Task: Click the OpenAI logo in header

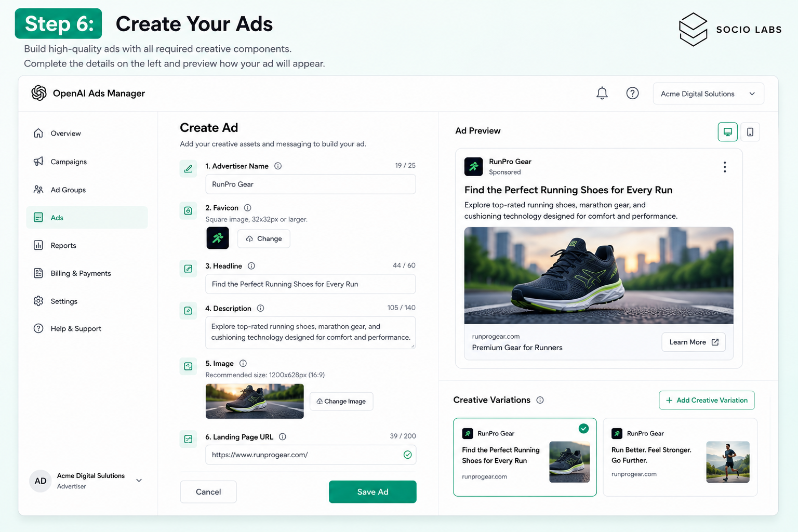Action: coord(39,93)
